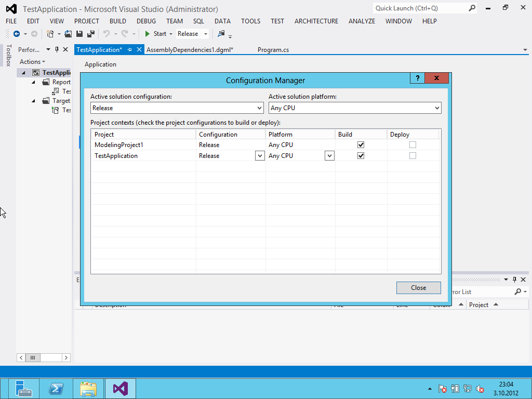Image resolution: width=532 pixels, height=399 pixels.
Task: Uncheck Build for ModelingProject1
Action: tap(361, 145)
